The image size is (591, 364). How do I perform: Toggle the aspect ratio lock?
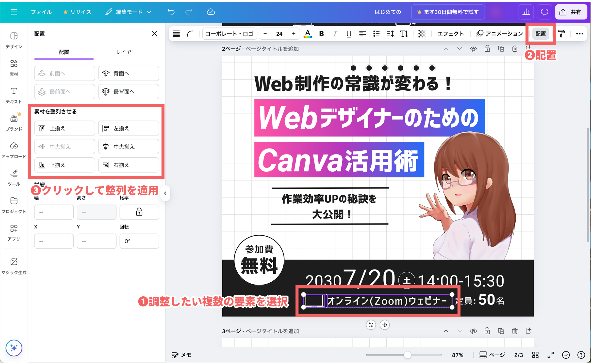pos(139,212)
